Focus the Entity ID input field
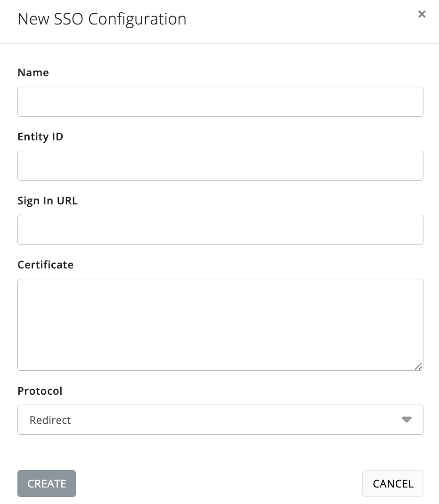The width and height of the screenshot is (439, 504). coord(220,166)
